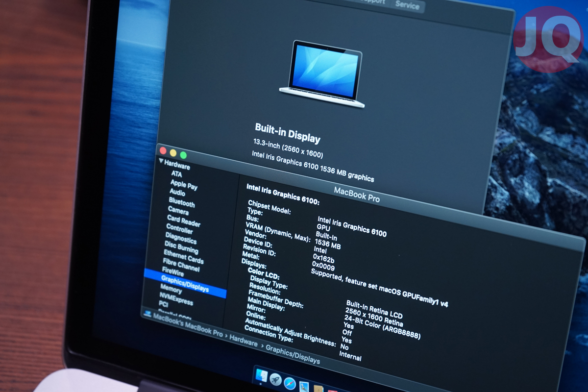Viewport: 588px width, 392px height.
Task: Select Diagnostics in sidebar
Action: pyautogui.click(x=181, y=238)
